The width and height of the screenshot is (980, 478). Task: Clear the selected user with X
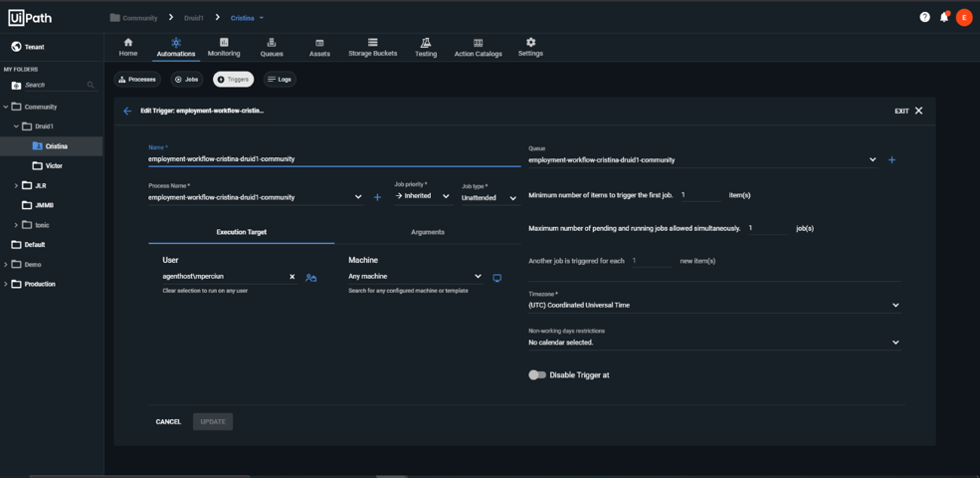coord(292,277)
